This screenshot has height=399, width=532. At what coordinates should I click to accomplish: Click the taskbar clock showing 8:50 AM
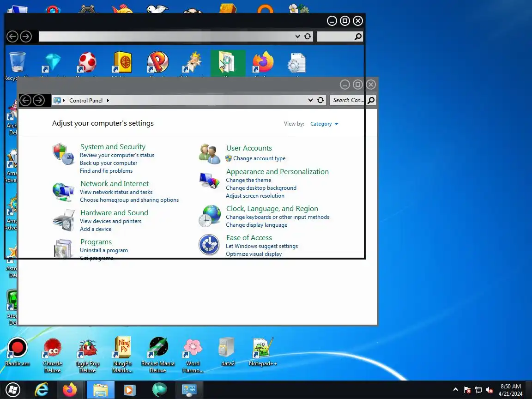click(x=510, y=390)
